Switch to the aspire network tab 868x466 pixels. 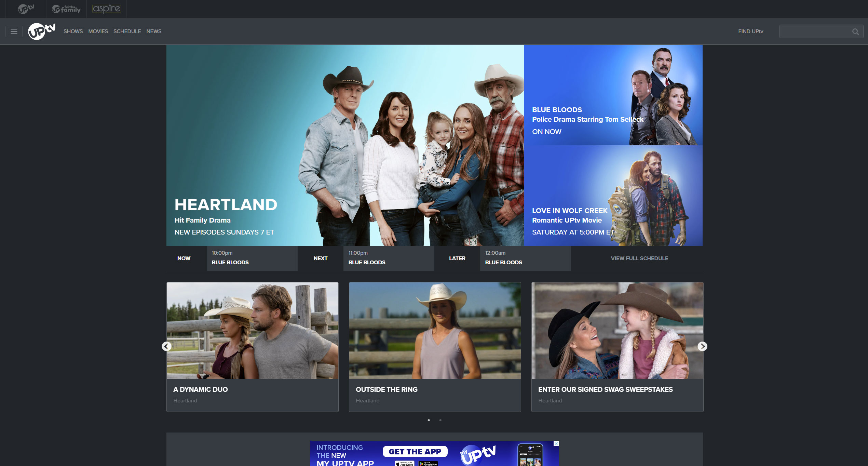coord(107,9)
